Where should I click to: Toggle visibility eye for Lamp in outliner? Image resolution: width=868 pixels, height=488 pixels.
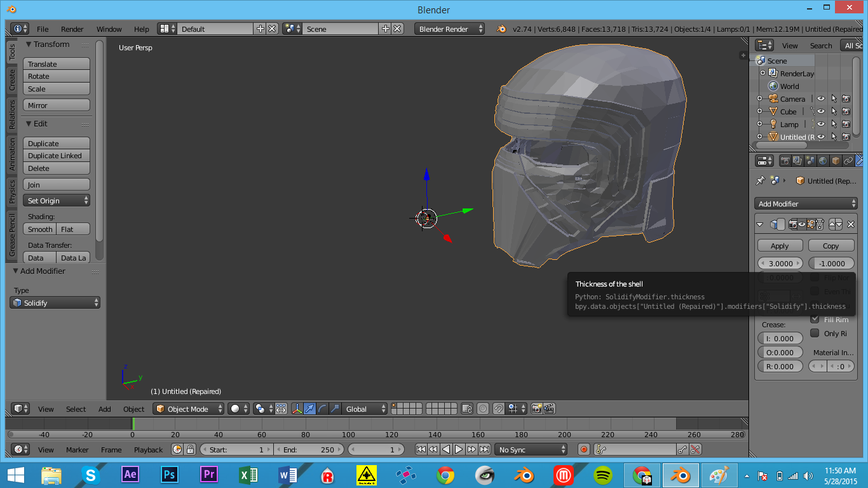coord(821,124)
